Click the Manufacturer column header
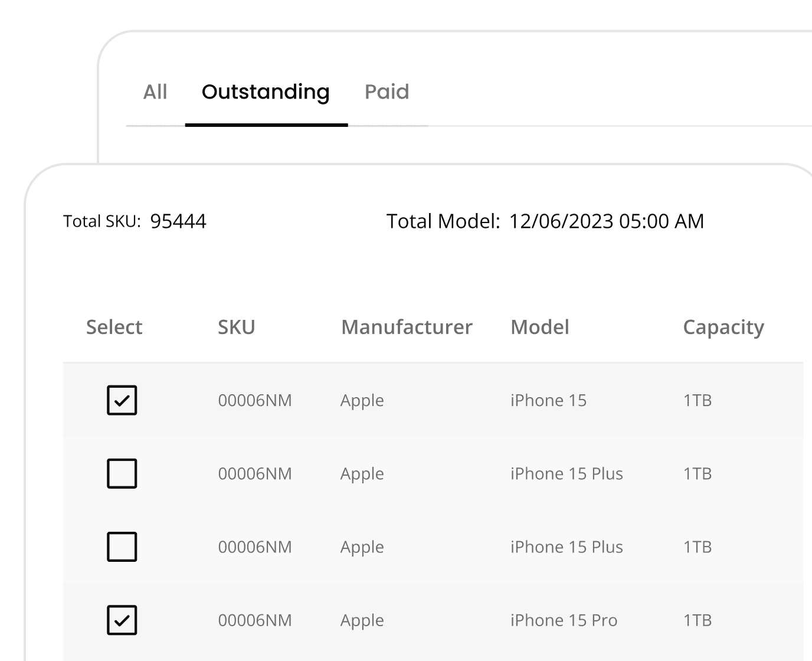The width and height of the screenshot is (812, 661). (407, 327)
